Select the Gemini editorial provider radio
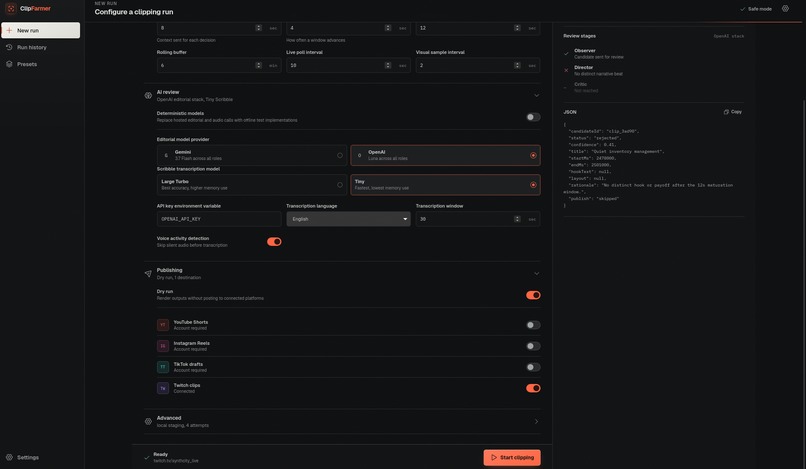The image size is (806, 469). [340, 155]
